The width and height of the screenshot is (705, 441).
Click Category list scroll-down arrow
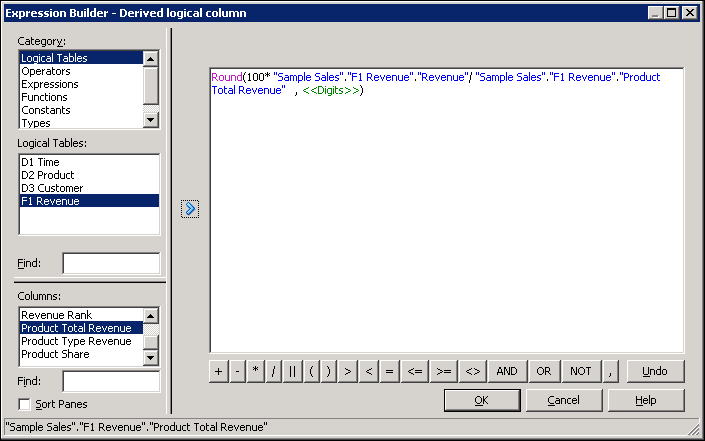[x=151, y=120]
